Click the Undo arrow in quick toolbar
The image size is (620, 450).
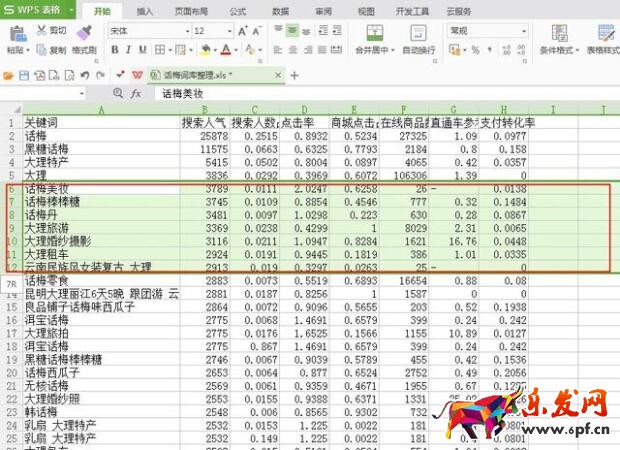(86, 74)
